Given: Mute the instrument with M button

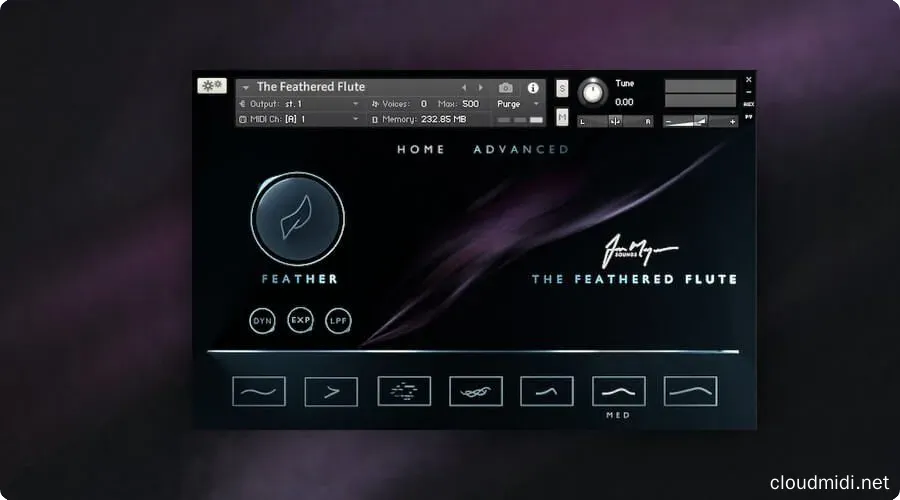Looking at the screenshot, I should [562, 117].
